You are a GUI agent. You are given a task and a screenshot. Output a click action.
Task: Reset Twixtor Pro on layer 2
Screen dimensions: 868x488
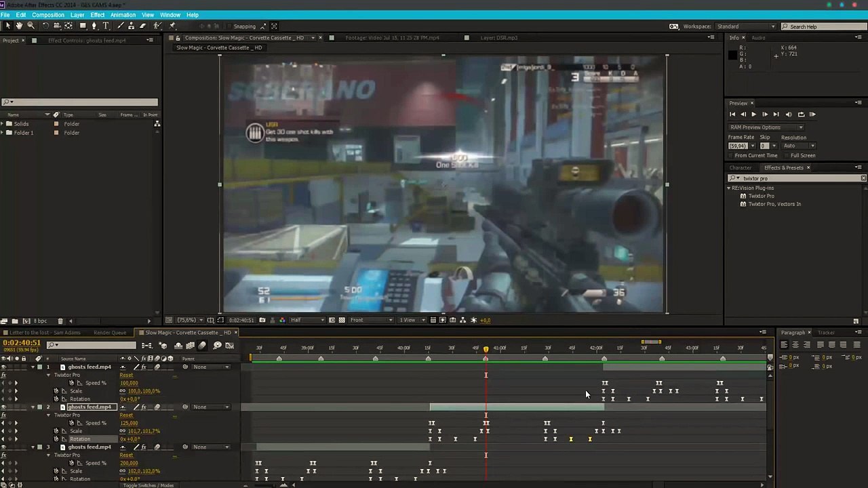[126, 415]
